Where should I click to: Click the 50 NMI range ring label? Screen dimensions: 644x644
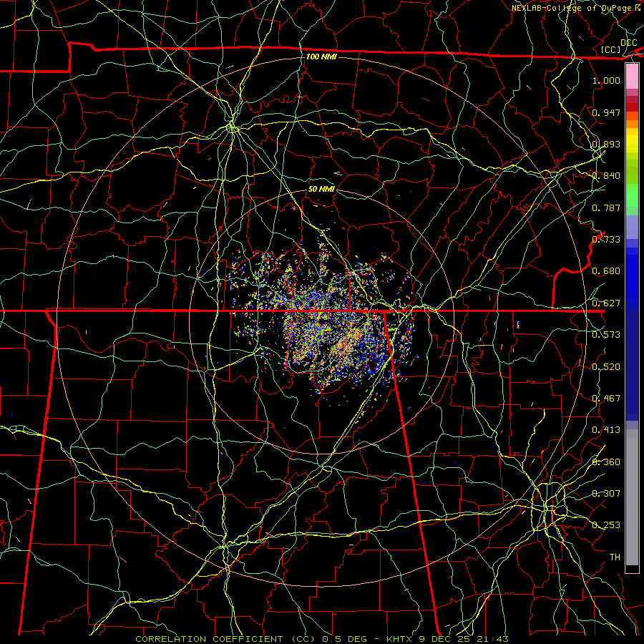tap(321, 189)
